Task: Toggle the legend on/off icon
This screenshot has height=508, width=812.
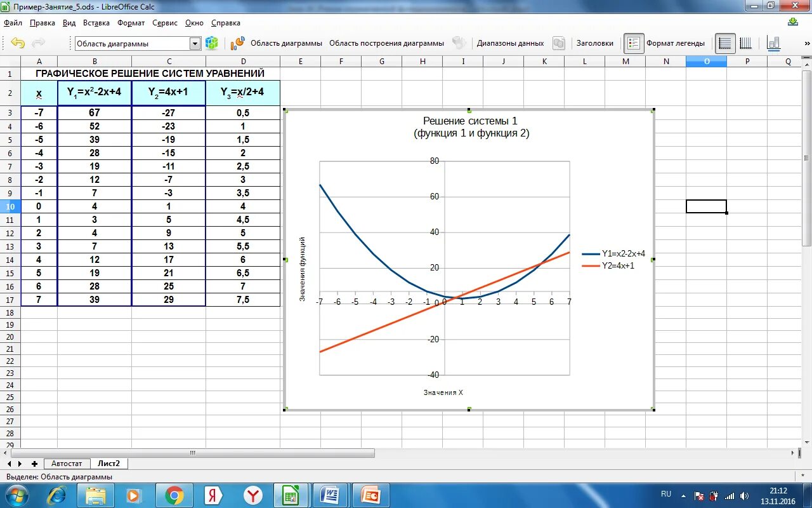Action: coord(634,43)
